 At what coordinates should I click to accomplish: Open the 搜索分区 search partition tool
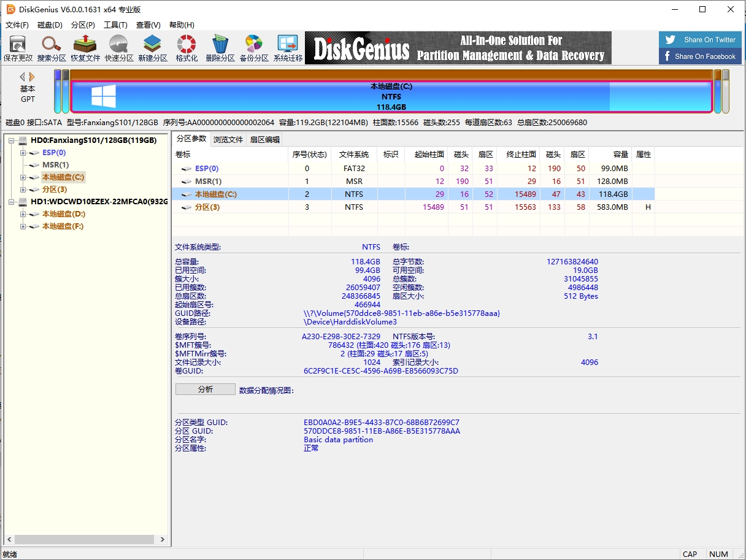52,48
